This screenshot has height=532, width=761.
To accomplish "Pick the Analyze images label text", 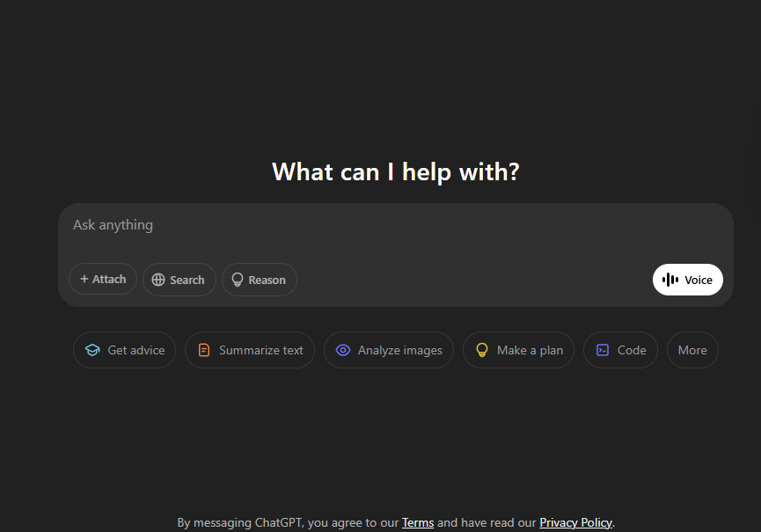I will [x=400, y=350].
